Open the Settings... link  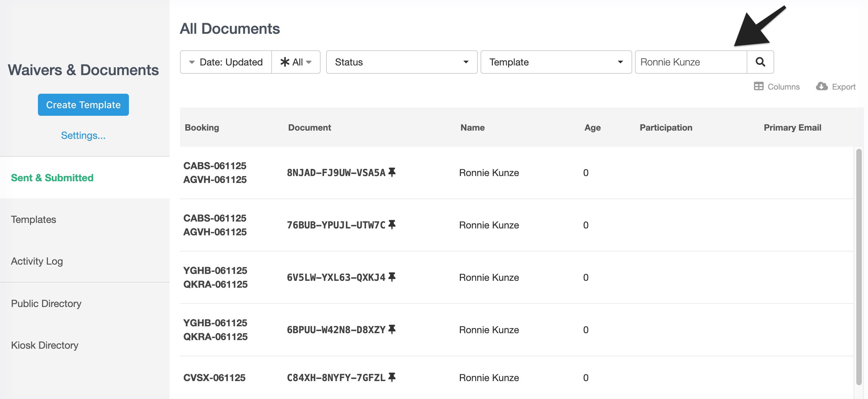coord(83,135)
